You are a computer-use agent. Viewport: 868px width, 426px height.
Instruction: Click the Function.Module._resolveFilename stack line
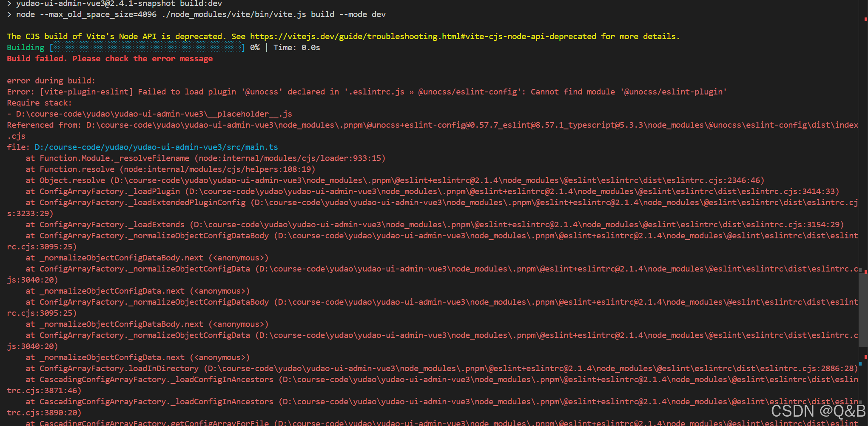(x=205, y=158)
